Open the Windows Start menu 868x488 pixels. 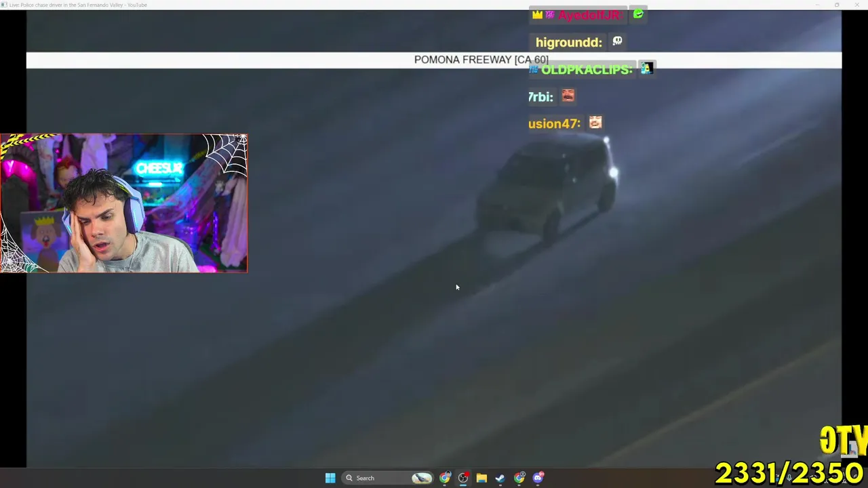(x=330, y=478)
